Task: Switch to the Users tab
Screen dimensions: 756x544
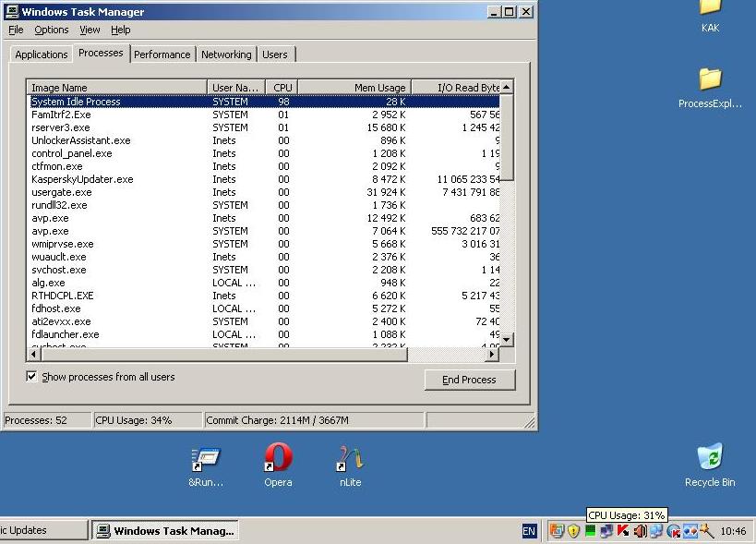Action: (275, 54)
